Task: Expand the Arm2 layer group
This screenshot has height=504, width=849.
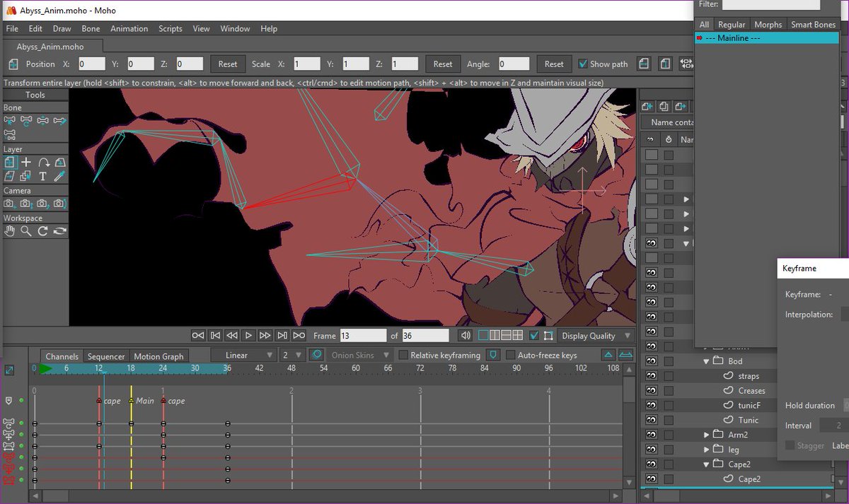Action: click(x=706, y=435)
